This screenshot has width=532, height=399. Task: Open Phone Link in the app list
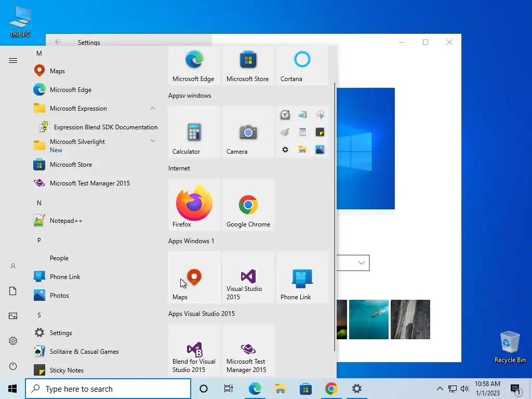(x=97, y=277)
